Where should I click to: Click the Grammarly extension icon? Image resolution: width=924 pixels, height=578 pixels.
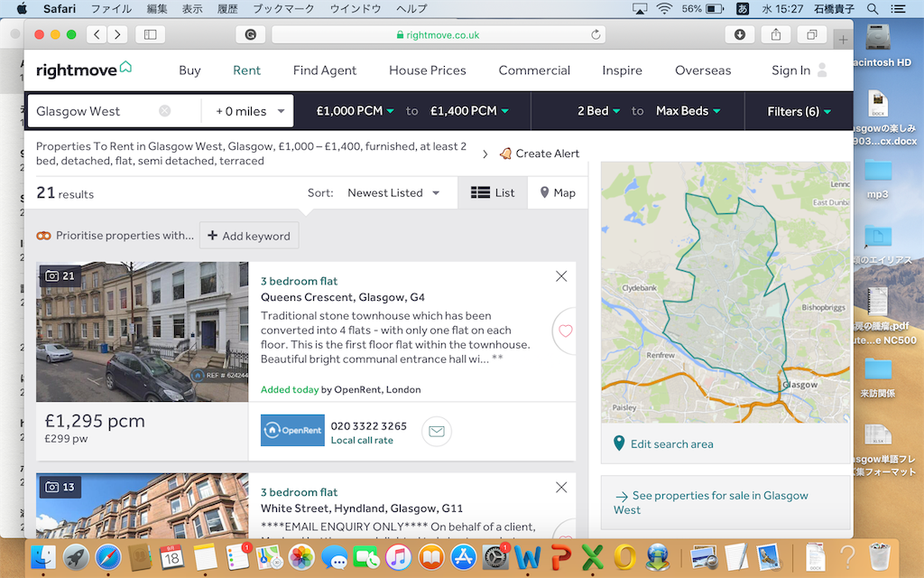[x=251, y=35]
